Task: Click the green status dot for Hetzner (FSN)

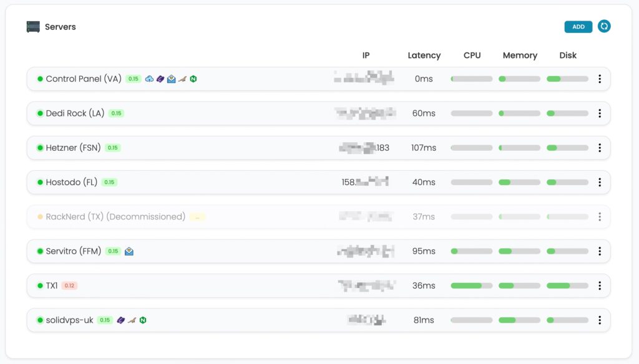Action: tap(40, 148)
